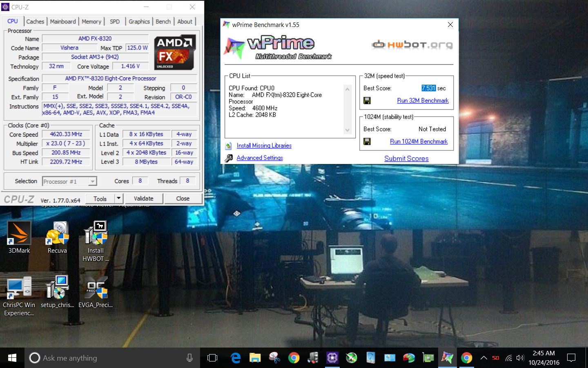Viewport: 588px width, 368px height.
Task: Select the EVGA_Preci installer icon
Action: coord(96,292)
